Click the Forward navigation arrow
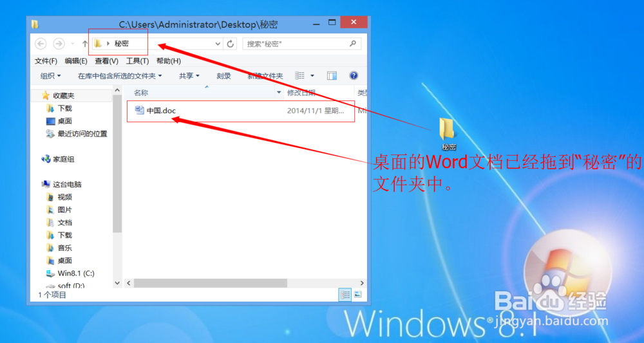This screenshot has width=644, height=343. [x=59, y=44]
